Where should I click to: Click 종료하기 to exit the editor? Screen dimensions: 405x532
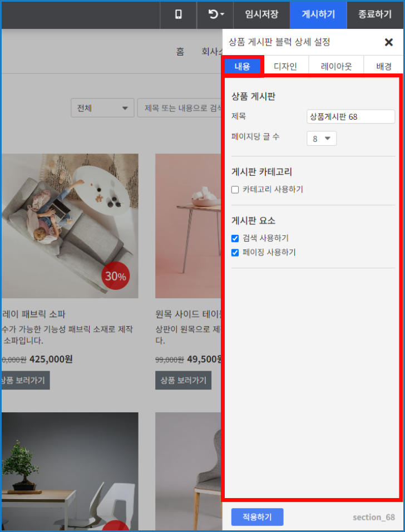coord(376,14)
